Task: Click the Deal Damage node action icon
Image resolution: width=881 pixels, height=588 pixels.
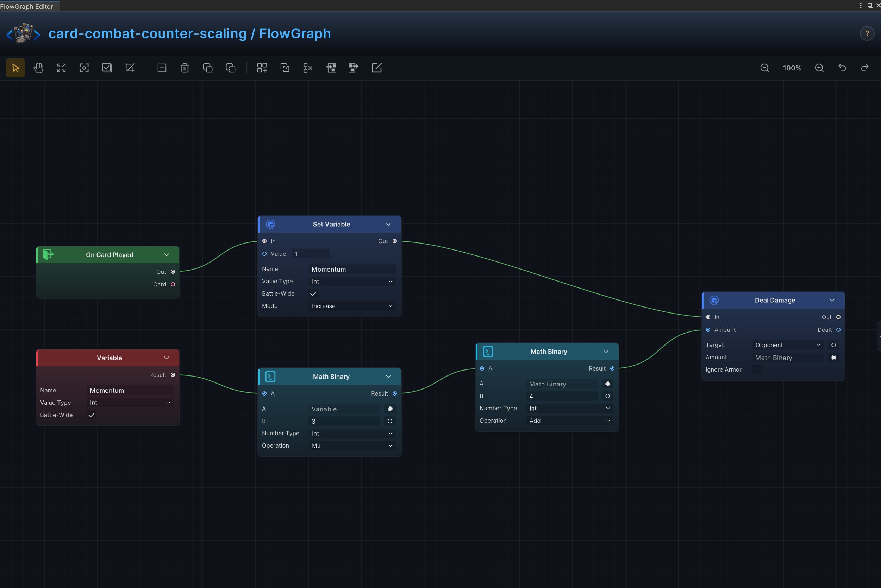Action: coord(714,301)
